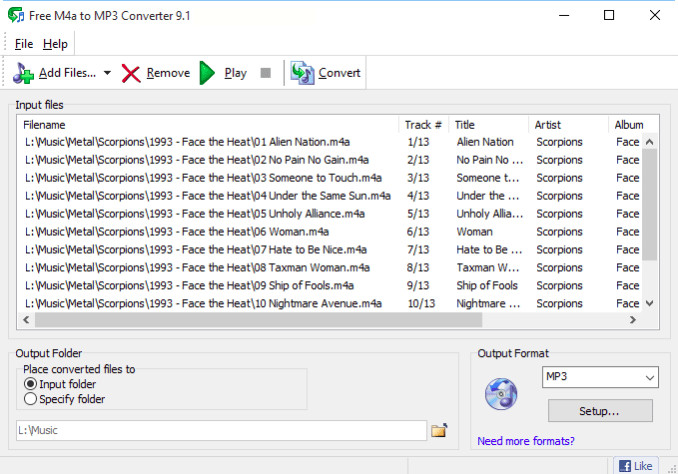Click the Convert label in the toolbar
Screen dimensions: 678x474
click(x=339, y=73)
